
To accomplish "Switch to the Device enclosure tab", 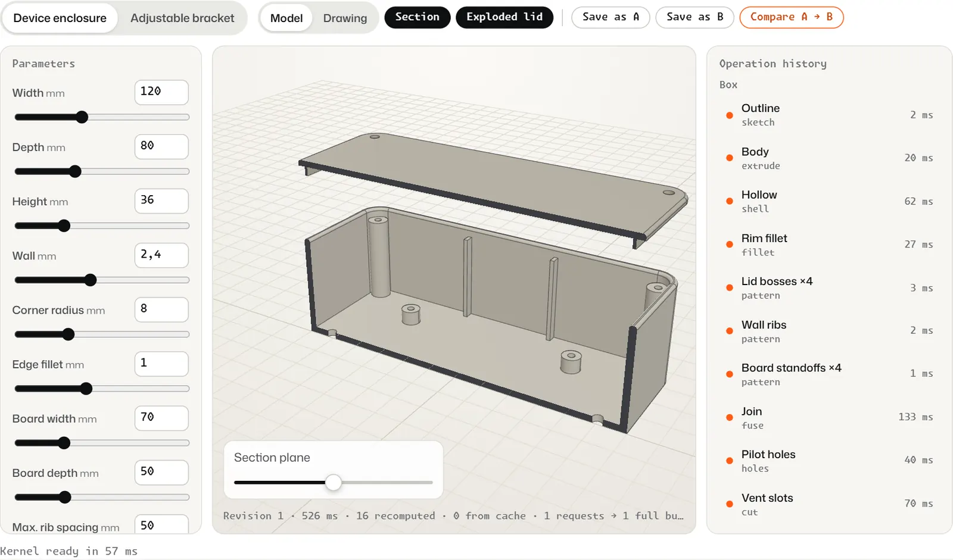I will tap(60, 18).
